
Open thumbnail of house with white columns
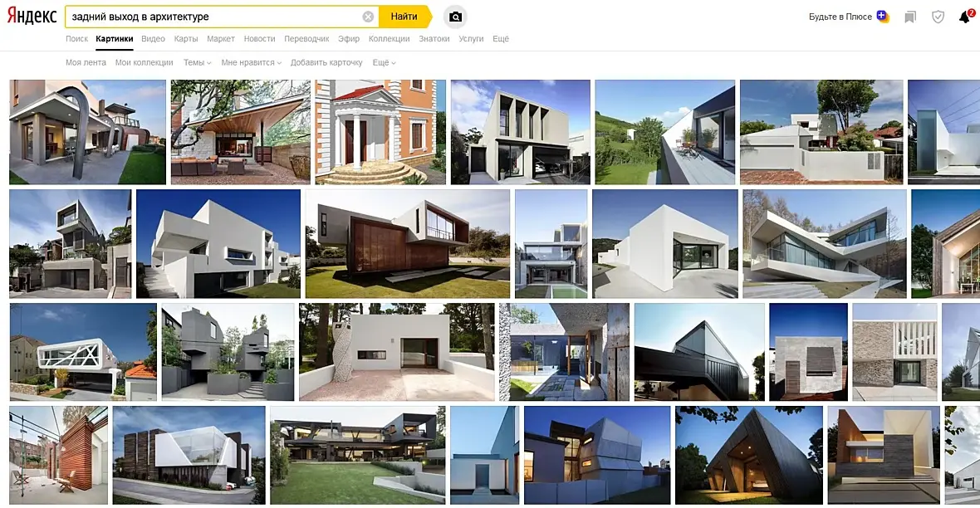coord(380,132)
